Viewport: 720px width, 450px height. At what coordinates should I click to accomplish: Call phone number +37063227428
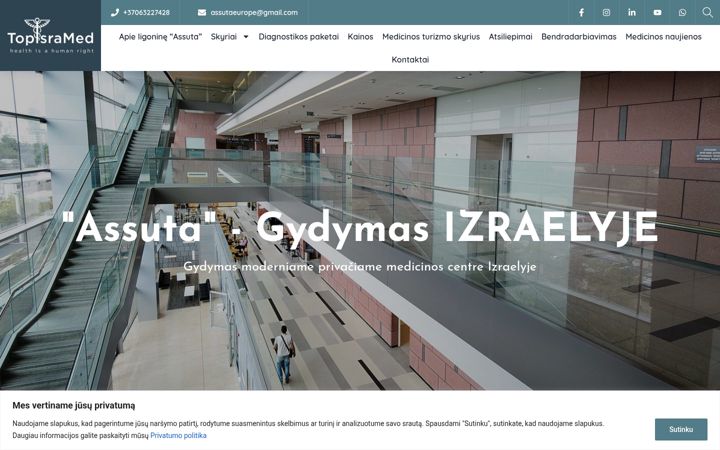(146, 12)
